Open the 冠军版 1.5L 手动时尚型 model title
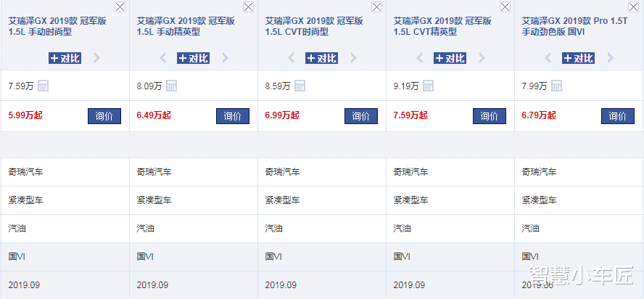 [57, 26]
